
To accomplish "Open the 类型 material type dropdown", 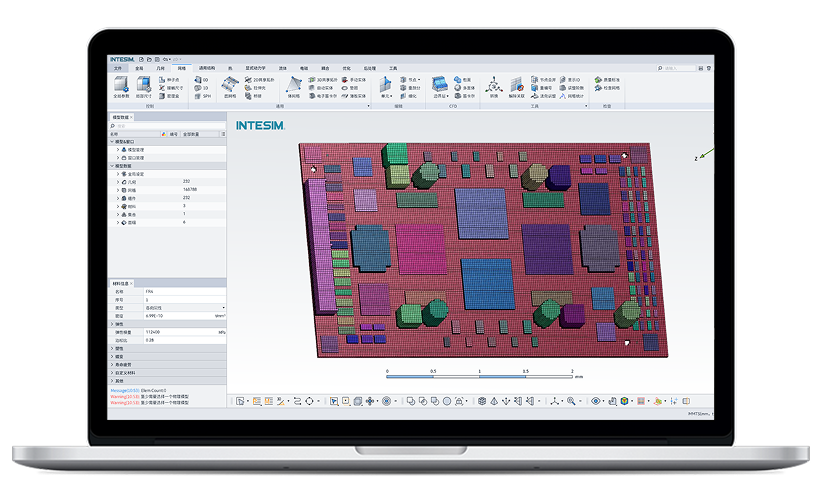I will tap(223, 307).
